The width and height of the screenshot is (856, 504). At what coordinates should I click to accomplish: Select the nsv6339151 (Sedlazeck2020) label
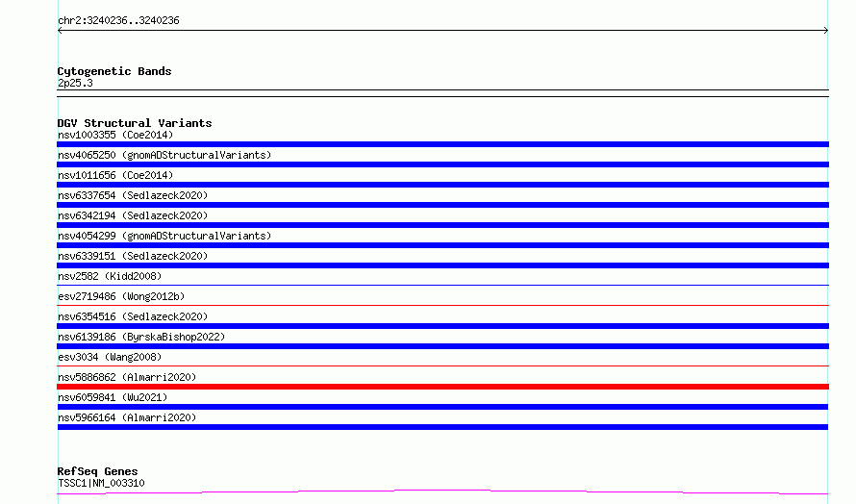pyautogui.click(x=133, y=256)
